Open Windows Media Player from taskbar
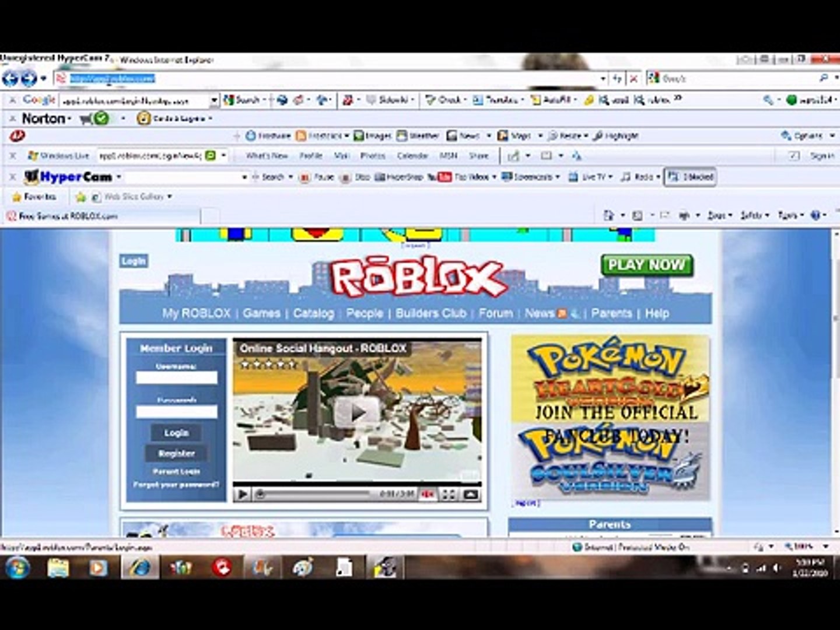 98,566
